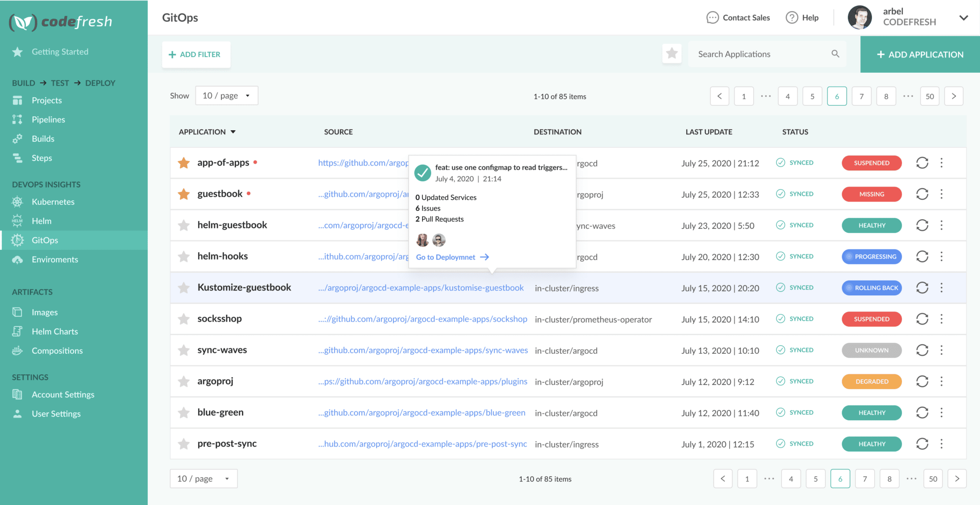Favorite sync-waves with its star

[184, 350]
